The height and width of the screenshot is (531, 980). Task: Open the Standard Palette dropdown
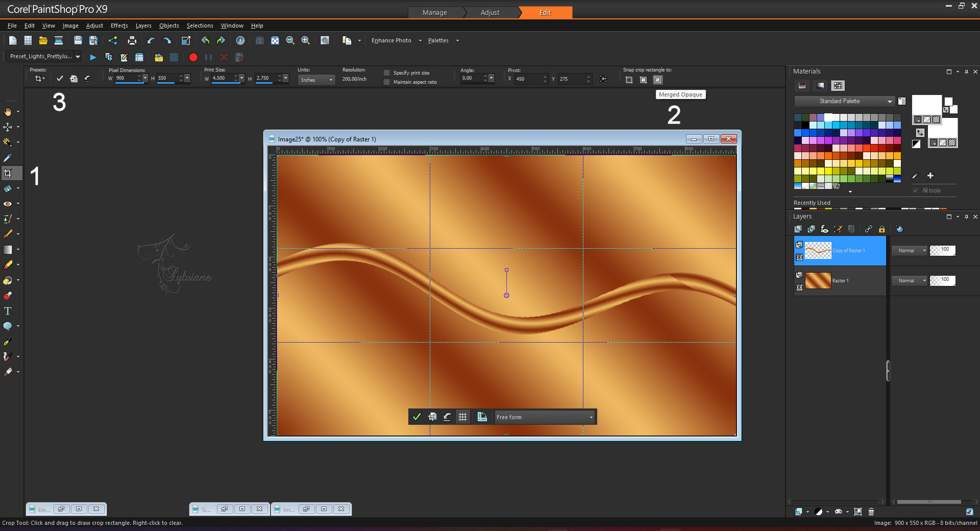tap(844, 101)
